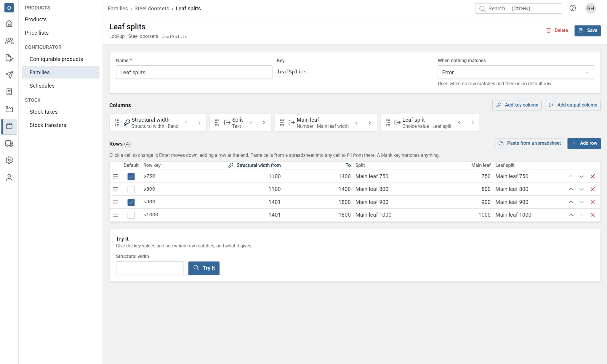Move Main leaf column left with arrow
Screen dimensions: 607x364
point(356,123)
